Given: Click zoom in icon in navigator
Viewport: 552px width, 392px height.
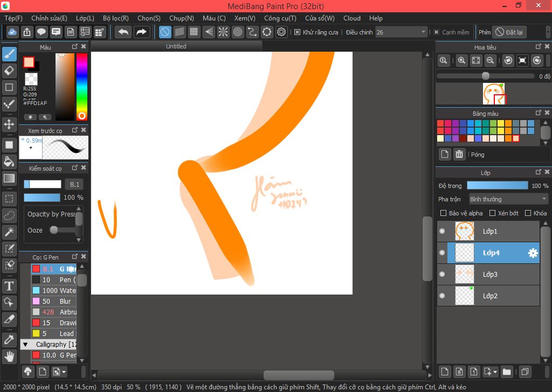Looking at the screenshot, I should [x=461, y=60].
